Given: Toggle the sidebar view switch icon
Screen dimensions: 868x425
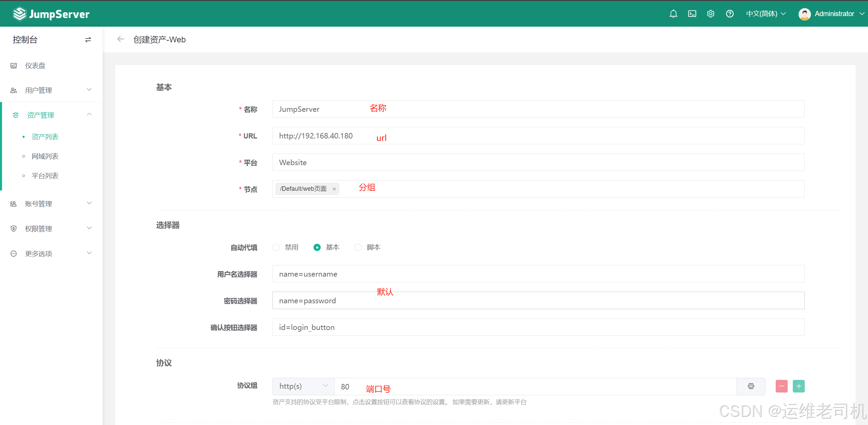Looking at the screenshot, I should pyautogui.click(x=88, y=40).
